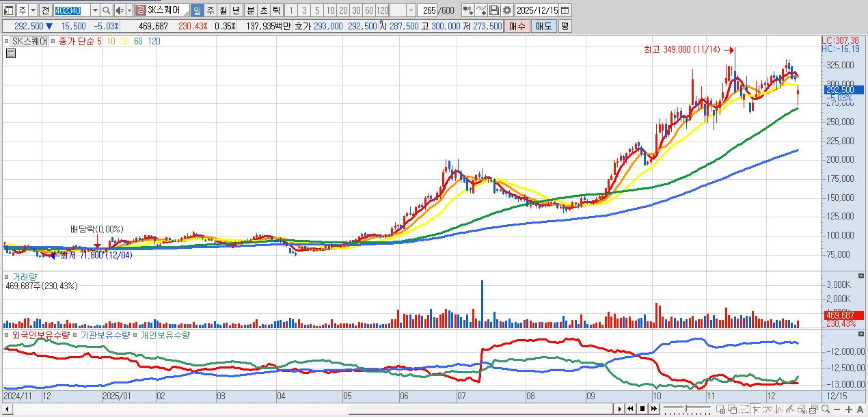The width and height of the screenshot is (868, 417).
Task: Click the eraser with bars icon at bottom
Action: click(x=802, y=409)
